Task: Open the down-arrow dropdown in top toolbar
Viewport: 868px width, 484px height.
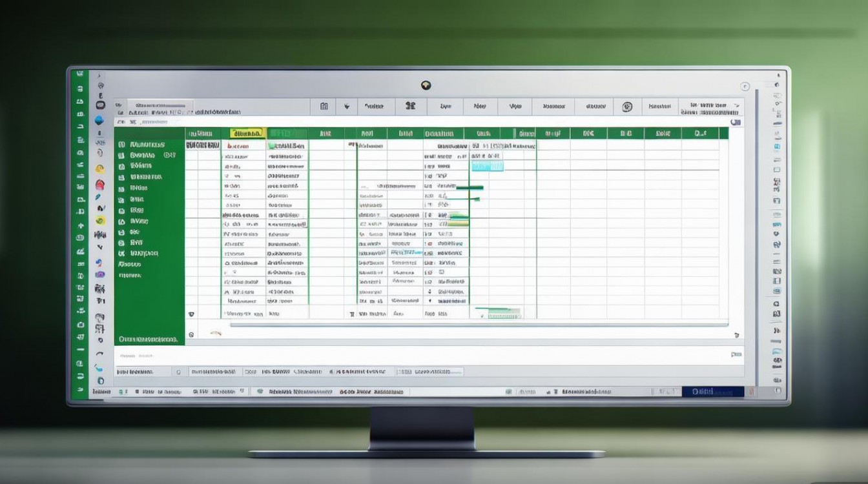Action: [x=347, y=106]
